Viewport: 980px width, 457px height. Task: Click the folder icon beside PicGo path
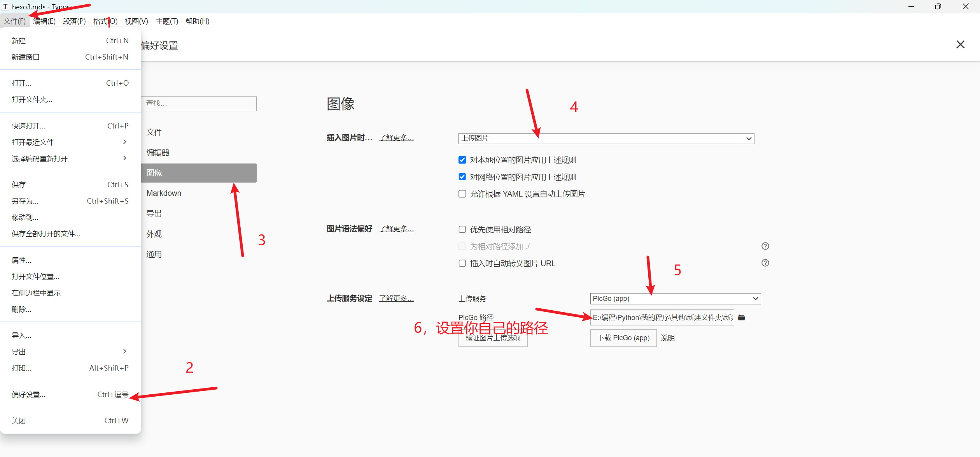(741, 318)
